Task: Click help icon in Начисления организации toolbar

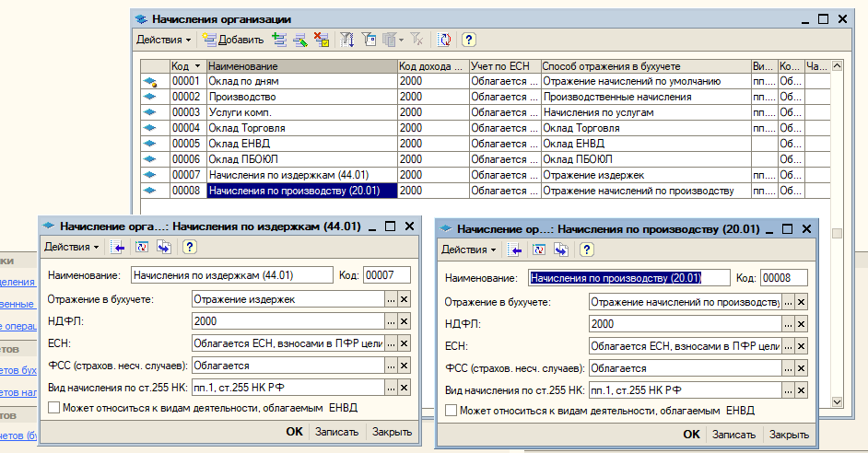Action: pyautogui.click(x=468, y=40)
